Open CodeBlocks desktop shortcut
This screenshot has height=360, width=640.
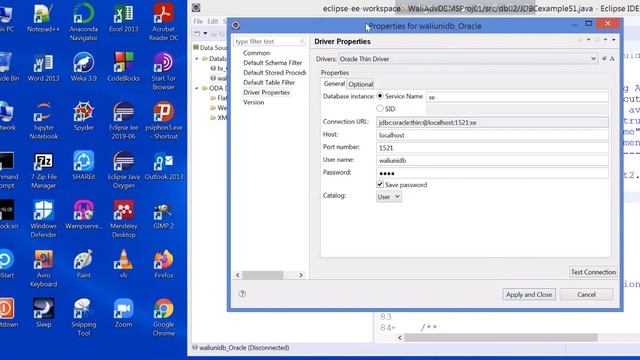[x=123, y=67]
